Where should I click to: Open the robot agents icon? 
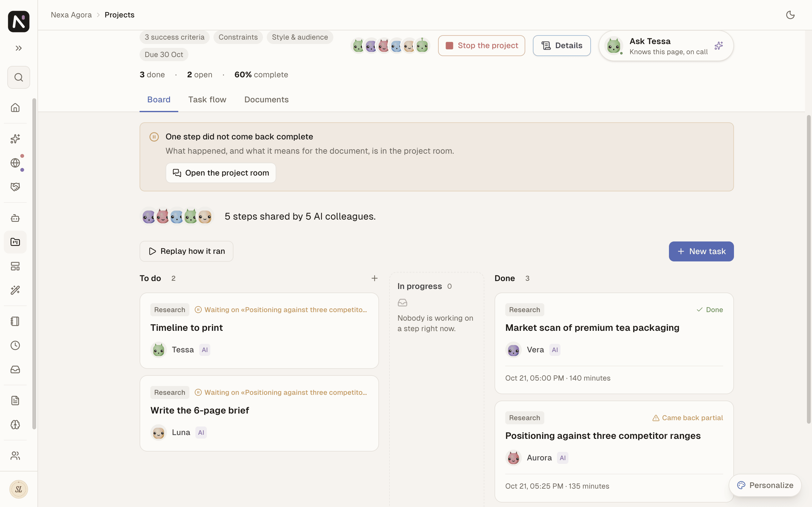click(16, 218)
